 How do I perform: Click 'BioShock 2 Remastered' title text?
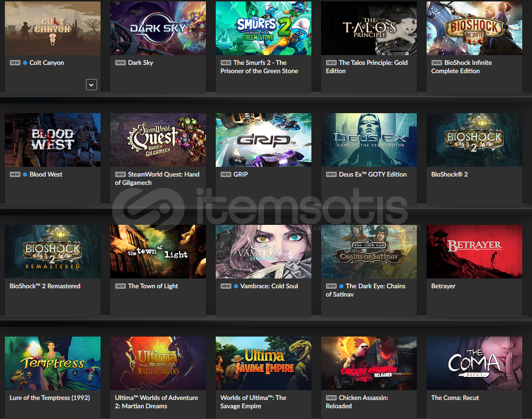pos(45,286)
